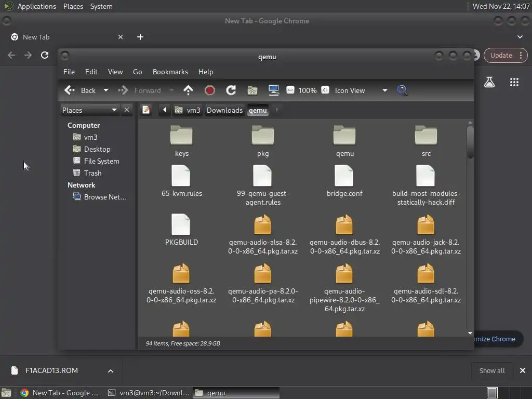Select the PKGBUILD file
Screen dimensions: 532x399
[x=181, y=229]
